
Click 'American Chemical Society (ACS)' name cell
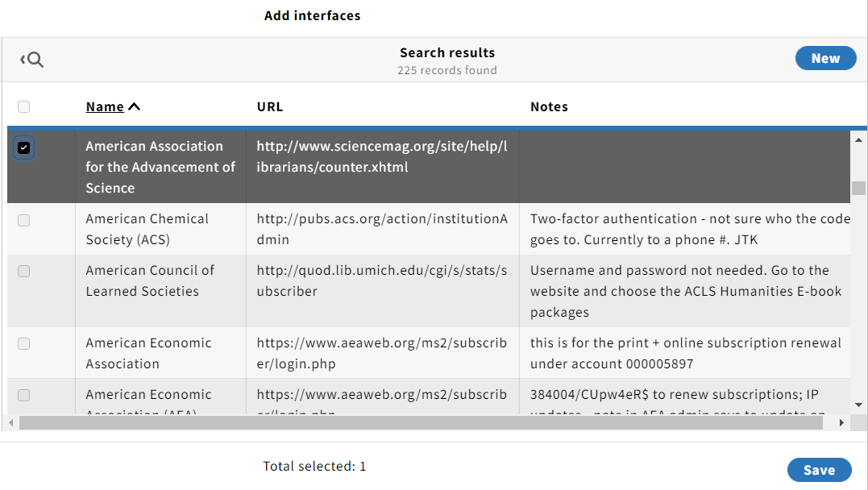[160, 229]
